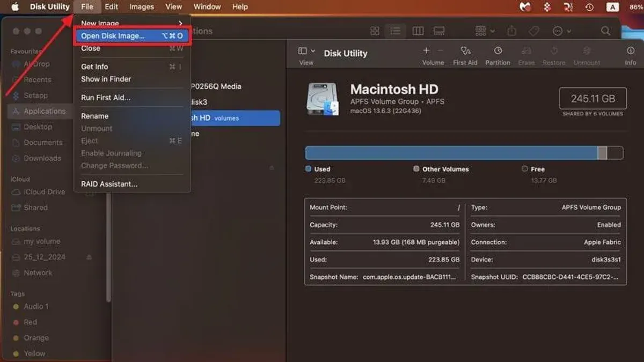Open the Apple menu

(x=15, y=6)
